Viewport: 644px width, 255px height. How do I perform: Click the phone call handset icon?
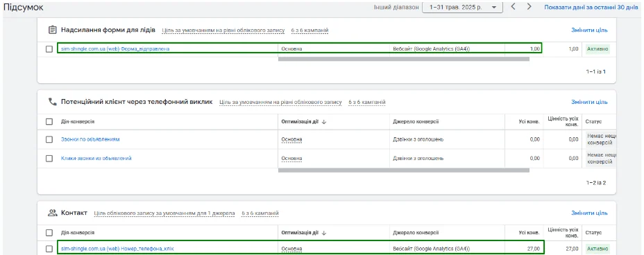coord(52,102)
